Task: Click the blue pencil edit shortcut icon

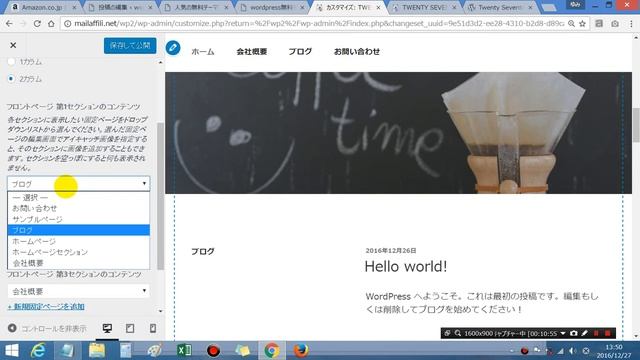Action: [173, 48]
